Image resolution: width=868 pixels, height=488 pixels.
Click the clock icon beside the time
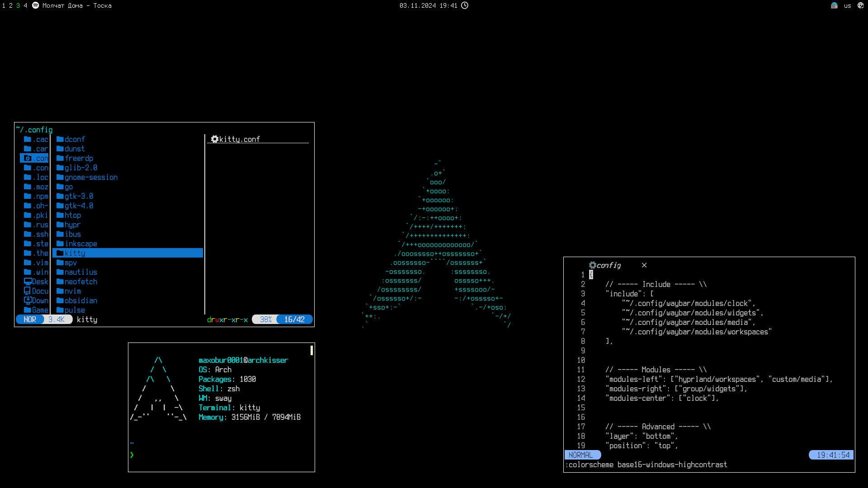click(464, 5)
